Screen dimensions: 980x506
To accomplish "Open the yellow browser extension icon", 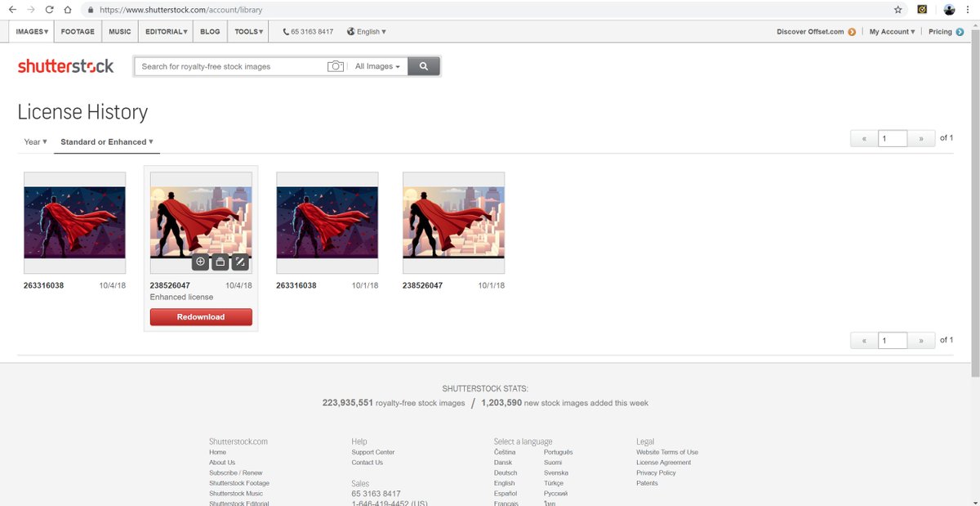I will (922, 10).
